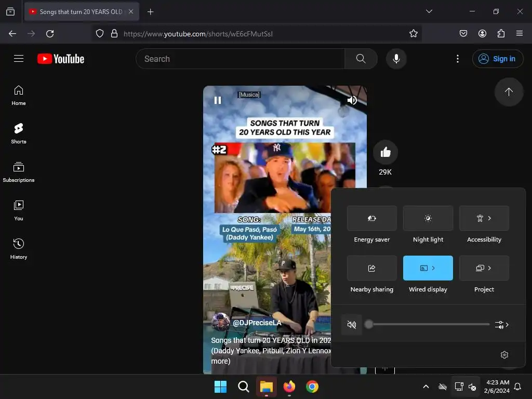The height and width of the screenshot is (399, 532).
Task: Open the Windows Start menu
Action: coord(220,387)
